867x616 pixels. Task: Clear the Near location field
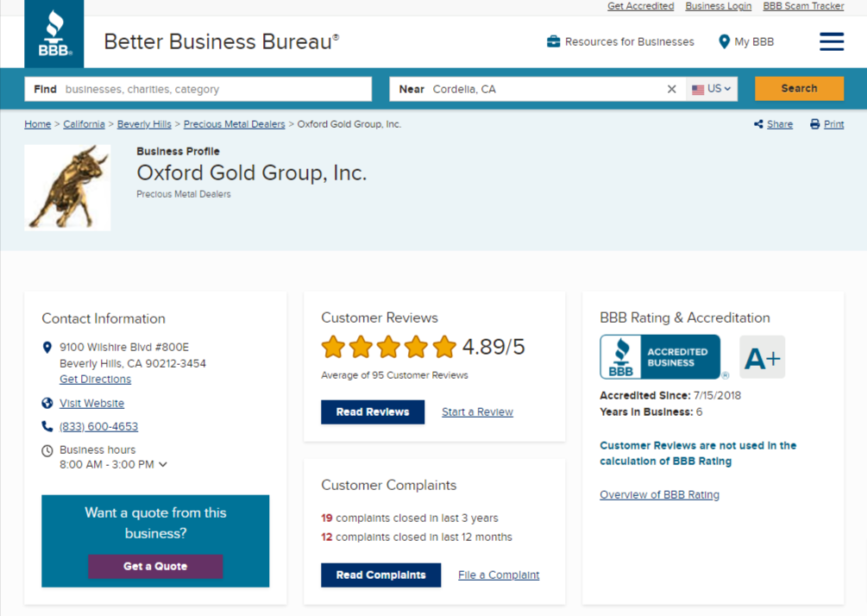coord(671,89)
